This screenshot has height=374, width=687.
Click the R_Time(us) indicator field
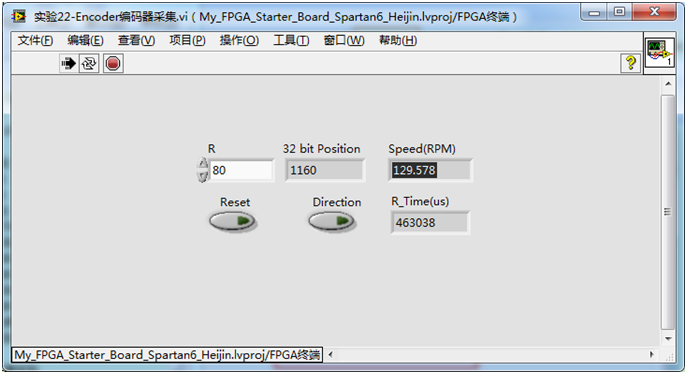pos(430,223)
